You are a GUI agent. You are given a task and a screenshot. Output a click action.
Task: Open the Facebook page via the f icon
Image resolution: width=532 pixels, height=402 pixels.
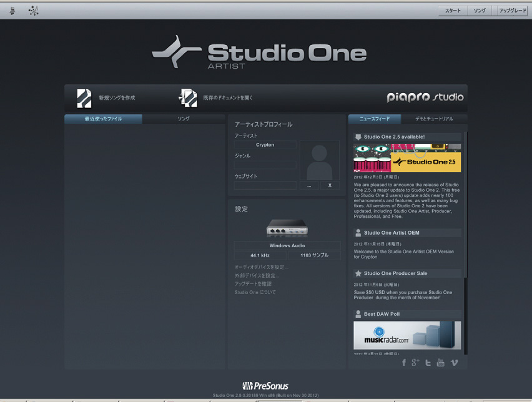pyautogui.click(x=403, y=362)
